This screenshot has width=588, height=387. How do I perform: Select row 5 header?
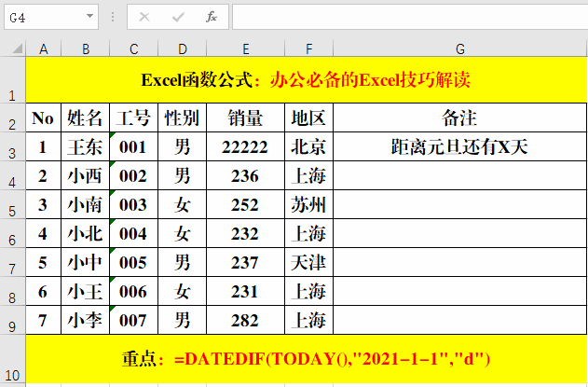coord(12,204)
